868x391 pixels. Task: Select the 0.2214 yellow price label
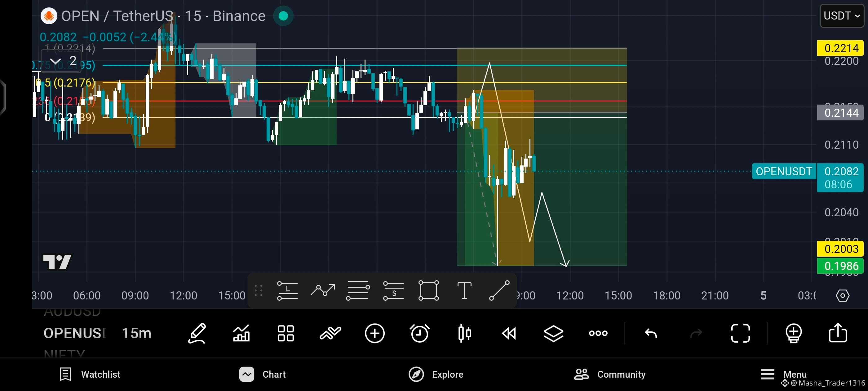pyautogui.click(x=841, y=48)
